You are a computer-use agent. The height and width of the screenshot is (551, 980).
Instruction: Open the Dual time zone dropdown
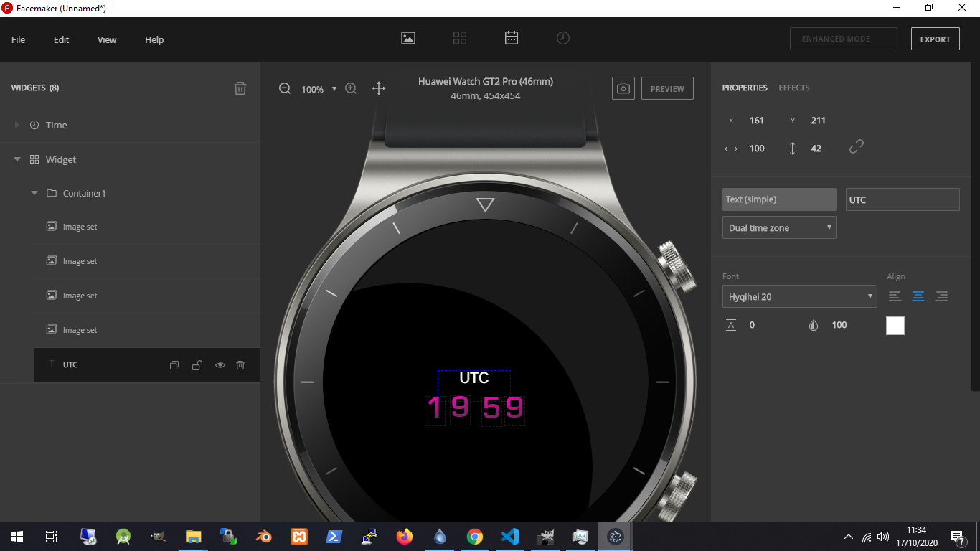coord(779,227)
